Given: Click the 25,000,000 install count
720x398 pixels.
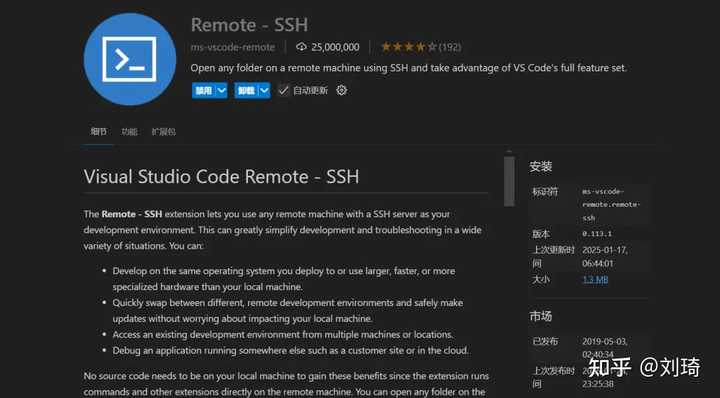Looking at the screenshot, I should point(335,47).
